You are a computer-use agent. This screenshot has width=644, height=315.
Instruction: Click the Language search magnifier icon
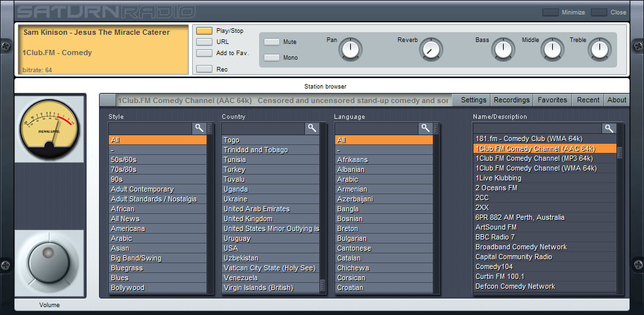click(426, 129)
